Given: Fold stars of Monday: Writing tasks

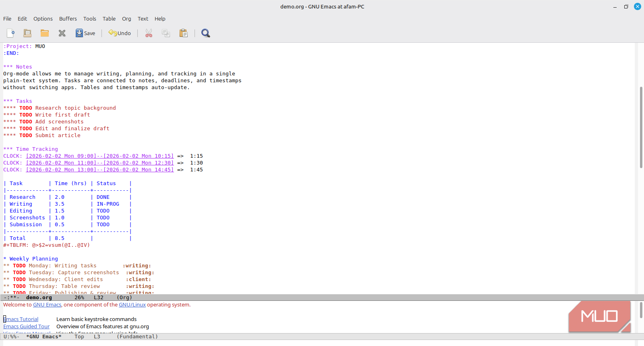Looking at the screenshot, I should (6, 266).
